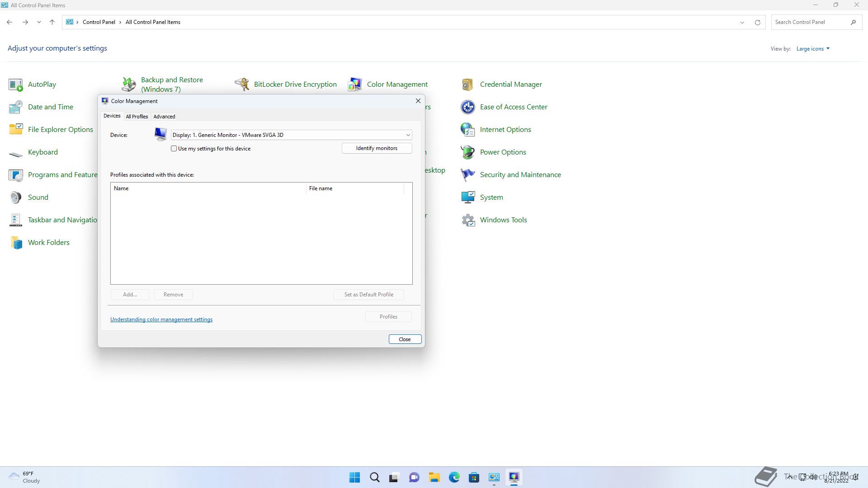The height and width of the screenshot is (488, 868).
Task: Open the Work Folders icon
Action: [16, 243]
